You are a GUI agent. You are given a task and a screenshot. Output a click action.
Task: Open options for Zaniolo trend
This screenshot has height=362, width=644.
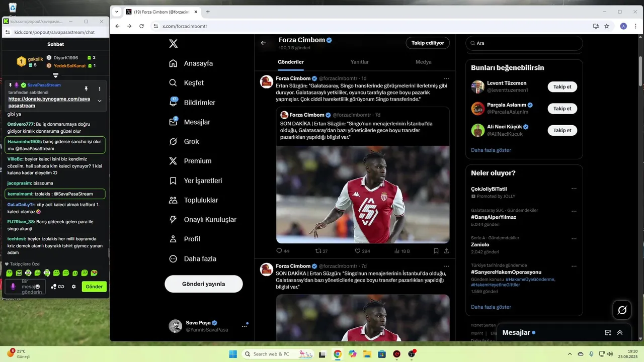574,238
